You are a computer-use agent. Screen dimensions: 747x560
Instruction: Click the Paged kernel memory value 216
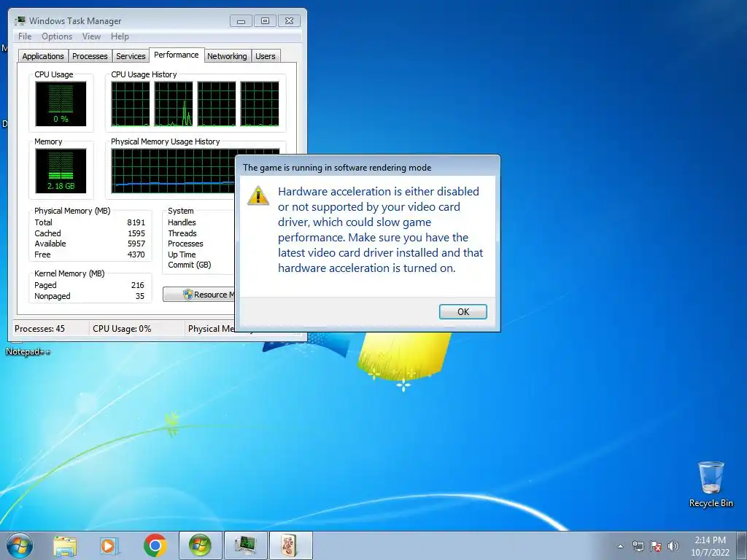[x=138, y=285]
